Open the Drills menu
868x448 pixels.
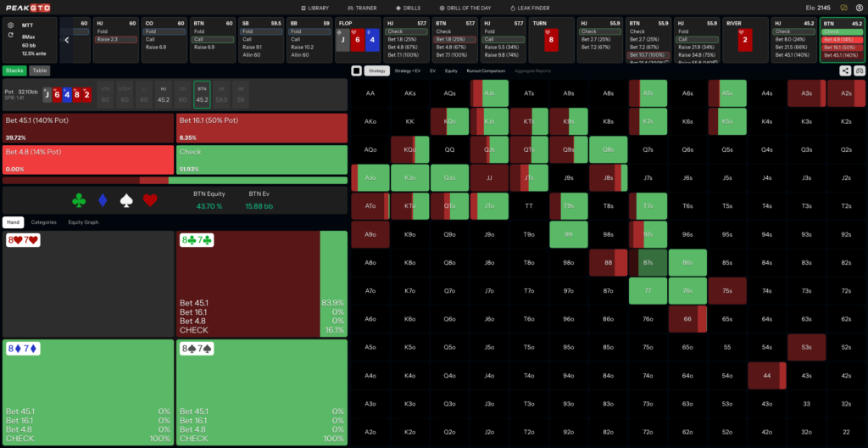click(408, 8)
